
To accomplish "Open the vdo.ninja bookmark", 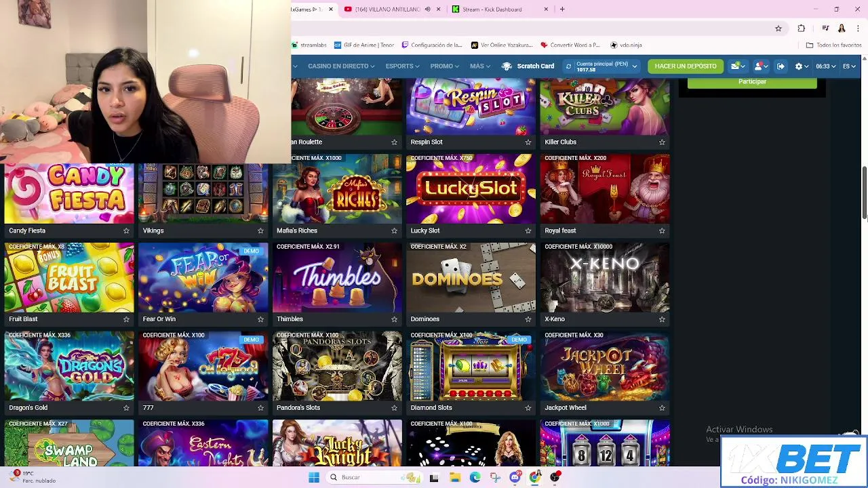I will point(626,45).
